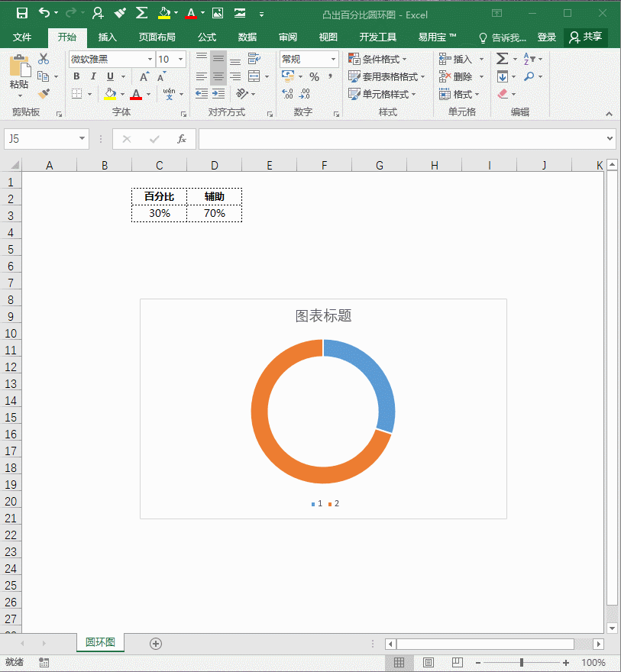This screenshot has height=672, width=621.
Task: Click the borders icon in font group
Action: [76, 94]
